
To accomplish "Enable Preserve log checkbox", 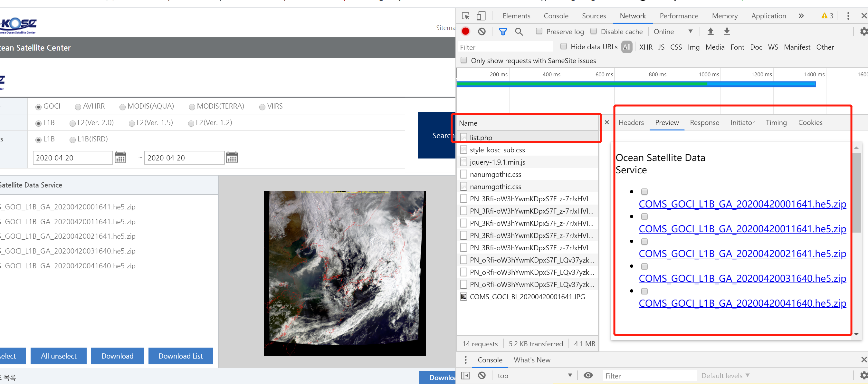I will [539, 31].
